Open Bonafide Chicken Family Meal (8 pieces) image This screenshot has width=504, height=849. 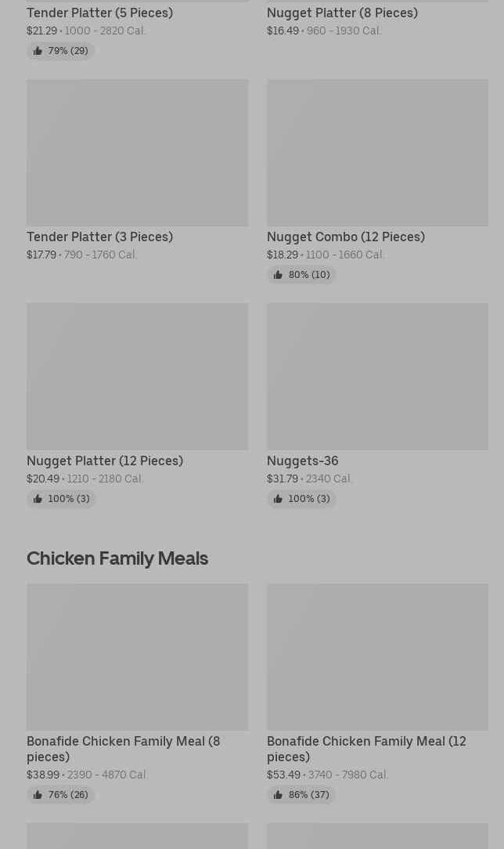[137, 657]
